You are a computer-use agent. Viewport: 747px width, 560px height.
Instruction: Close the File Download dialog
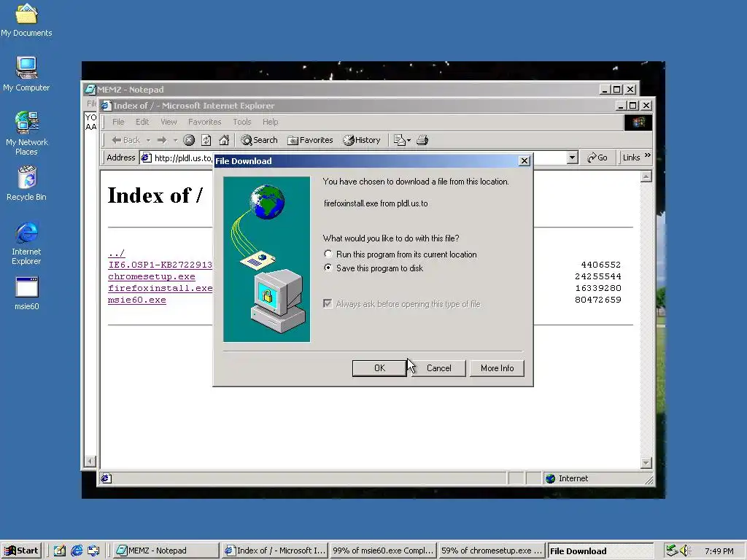(x=525, y=161)
